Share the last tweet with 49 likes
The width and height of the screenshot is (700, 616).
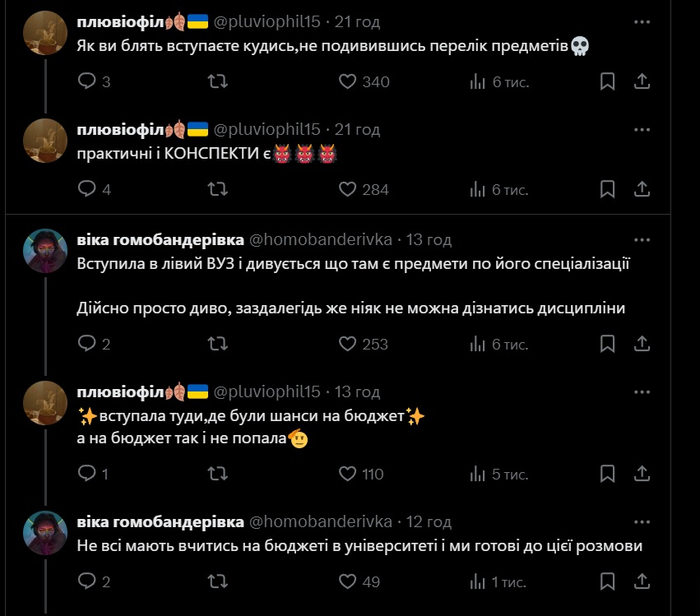(642, 581)
